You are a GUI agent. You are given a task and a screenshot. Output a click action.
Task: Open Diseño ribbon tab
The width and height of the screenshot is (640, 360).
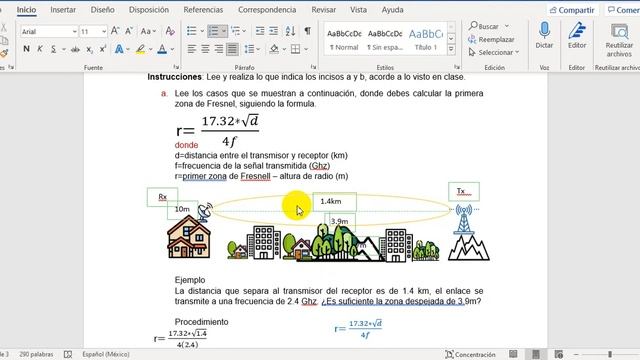(102, 10)
